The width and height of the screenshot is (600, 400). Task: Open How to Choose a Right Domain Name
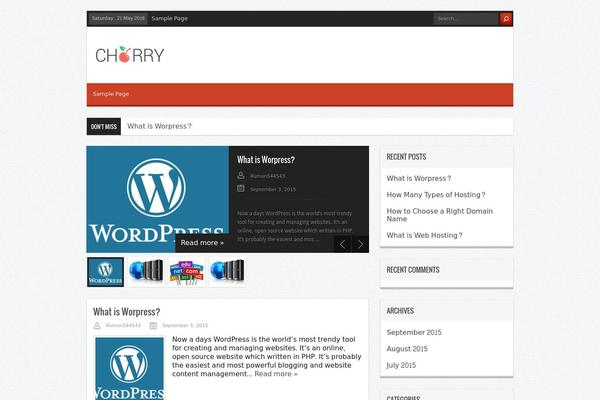click(440, 215)
